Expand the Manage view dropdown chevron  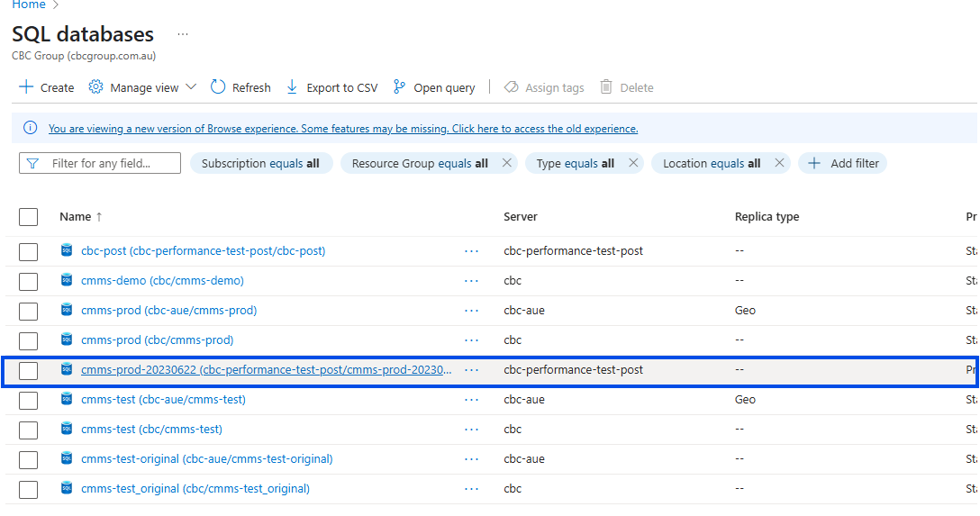click(x=191, y=87)
